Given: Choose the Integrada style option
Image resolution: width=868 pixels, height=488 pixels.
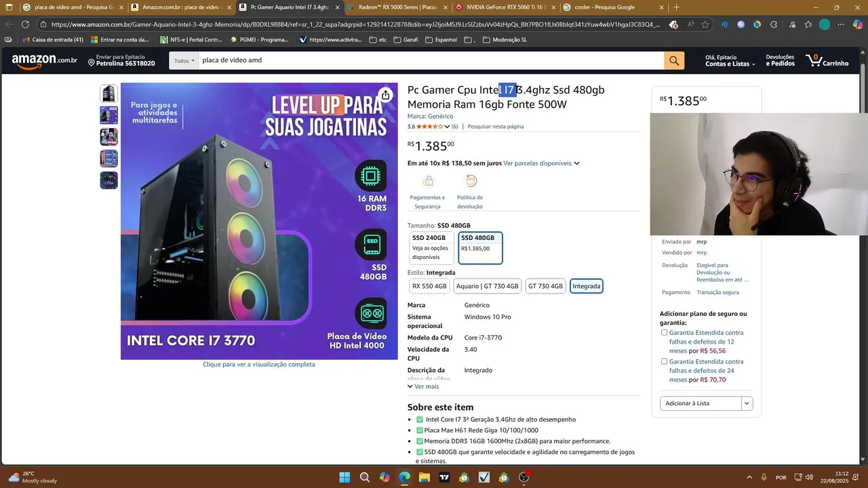Looking at the screenshot, I should (586, 286).
